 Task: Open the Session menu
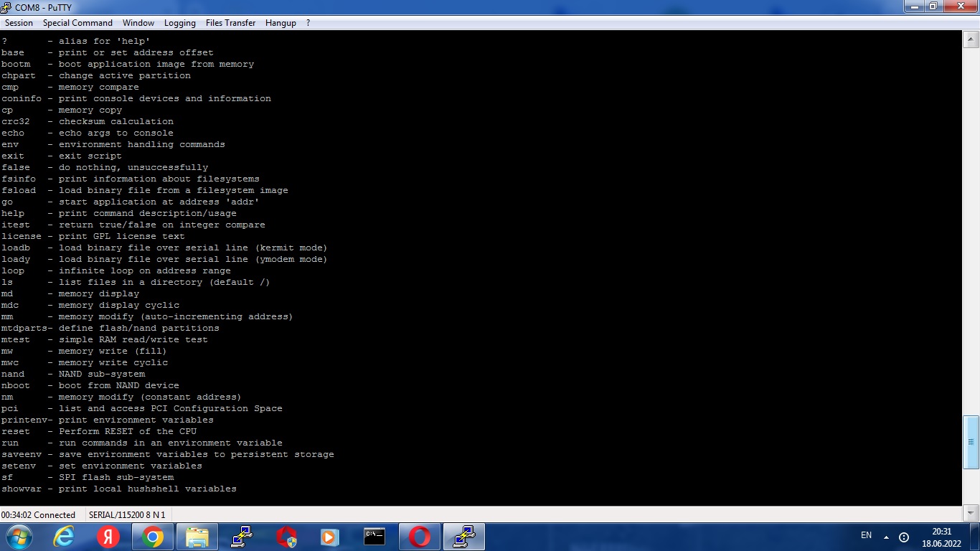click(19, 23)
